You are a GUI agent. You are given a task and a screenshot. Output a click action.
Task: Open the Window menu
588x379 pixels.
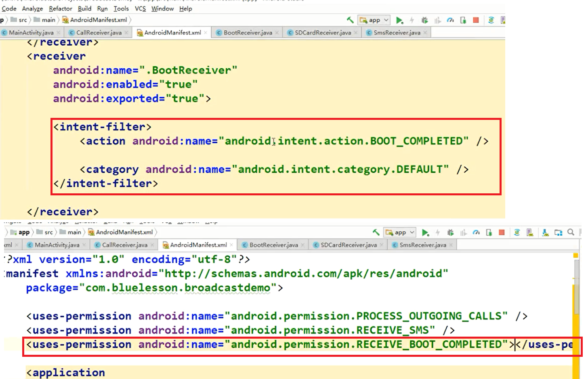tap(162, 8)
